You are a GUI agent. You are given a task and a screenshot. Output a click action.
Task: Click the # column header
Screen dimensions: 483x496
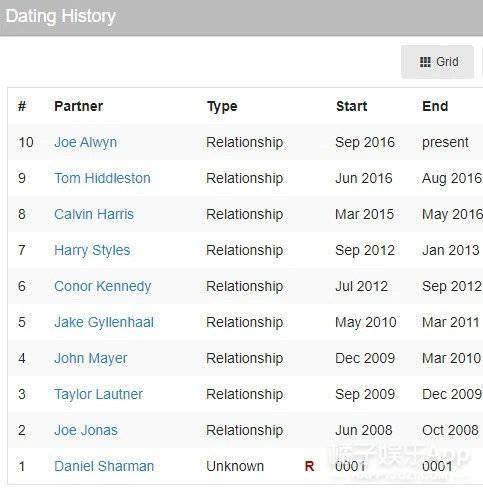click(22, 106)
